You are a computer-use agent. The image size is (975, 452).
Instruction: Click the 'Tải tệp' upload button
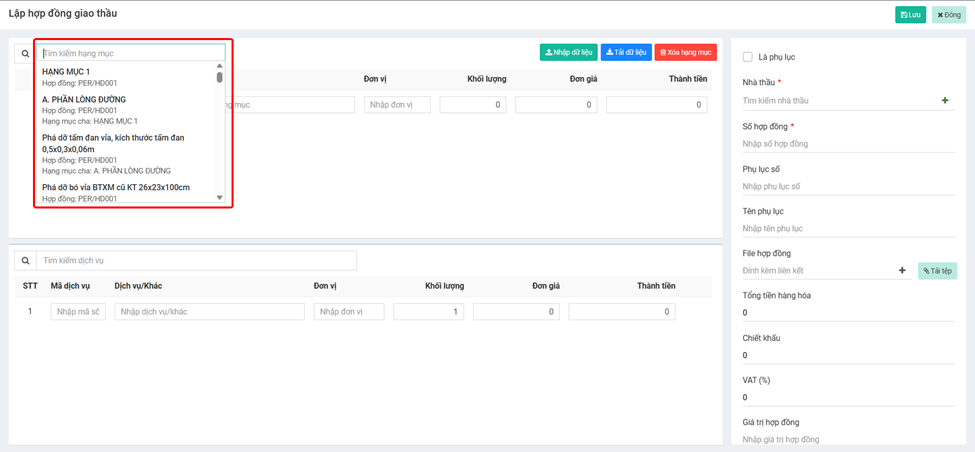click(x=937, y=270)
